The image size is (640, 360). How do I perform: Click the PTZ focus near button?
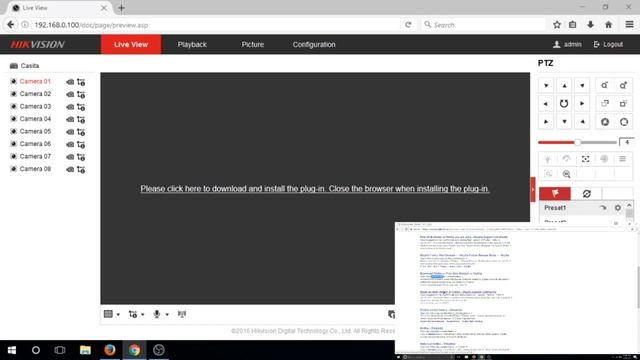[605, 104]
